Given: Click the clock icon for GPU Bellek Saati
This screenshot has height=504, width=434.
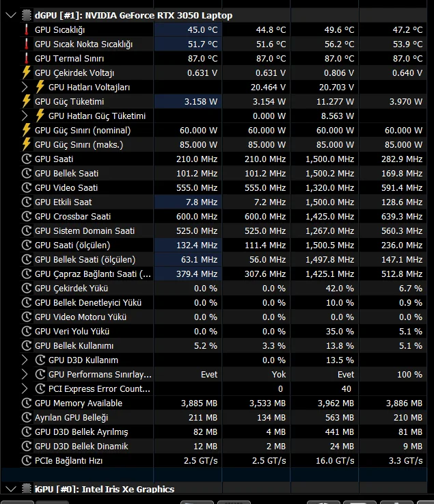Looking at the screenshot, I should [27, 173].
